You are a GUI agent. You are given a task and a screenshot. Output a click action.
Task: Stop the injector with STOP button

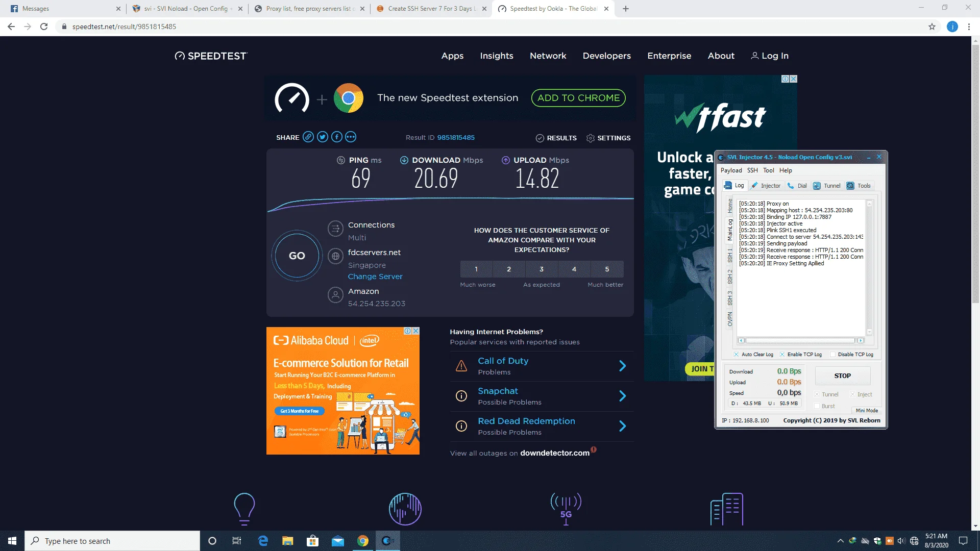(843, 375)
